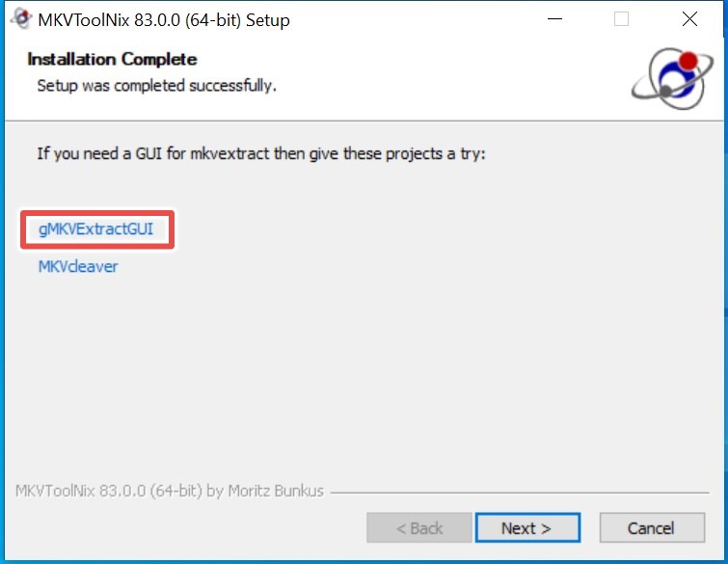Click the disabled maximize window button

point(622,19)
